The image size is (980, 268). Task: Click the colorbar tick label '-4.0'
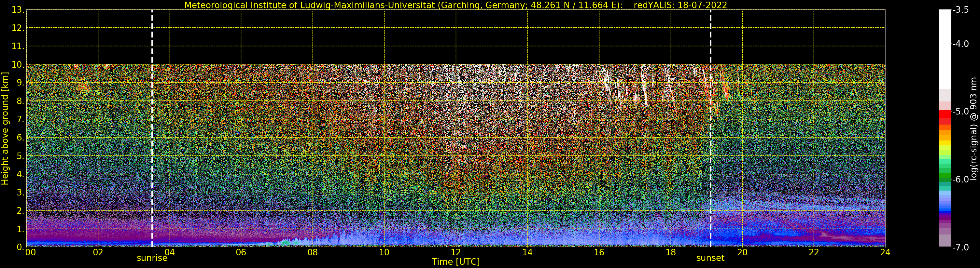point(960,44)
